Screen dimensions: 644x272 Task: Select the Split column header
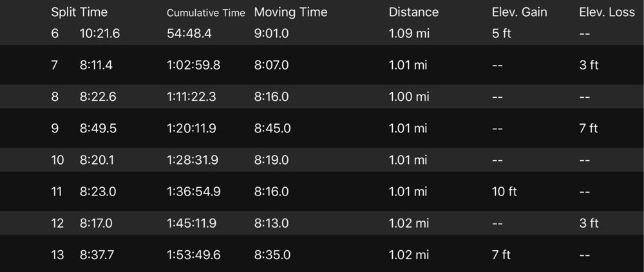[63, 12]
